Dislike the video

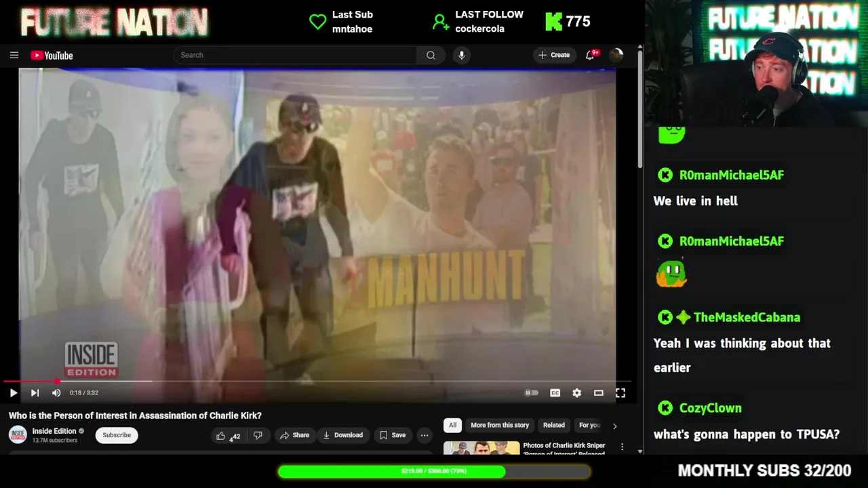tap(258, 435)
